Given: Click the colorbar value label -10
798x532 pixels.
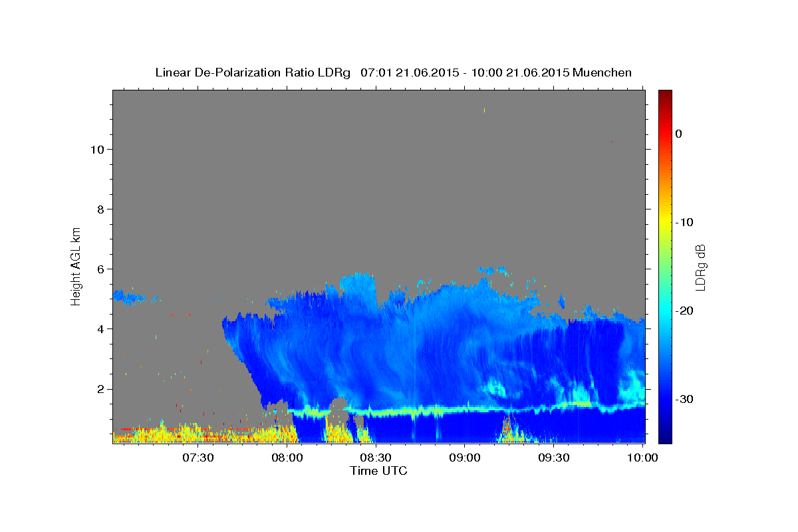Looking at the screenshot, I should [685, 222].
